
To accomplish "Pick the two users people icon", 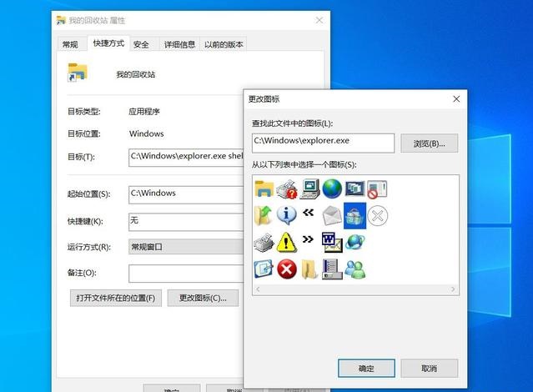I will [354, 269].
